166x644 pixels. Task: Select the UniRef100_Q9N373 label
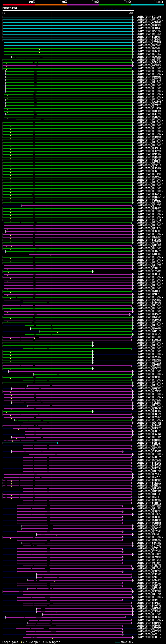tap(149, 431)
